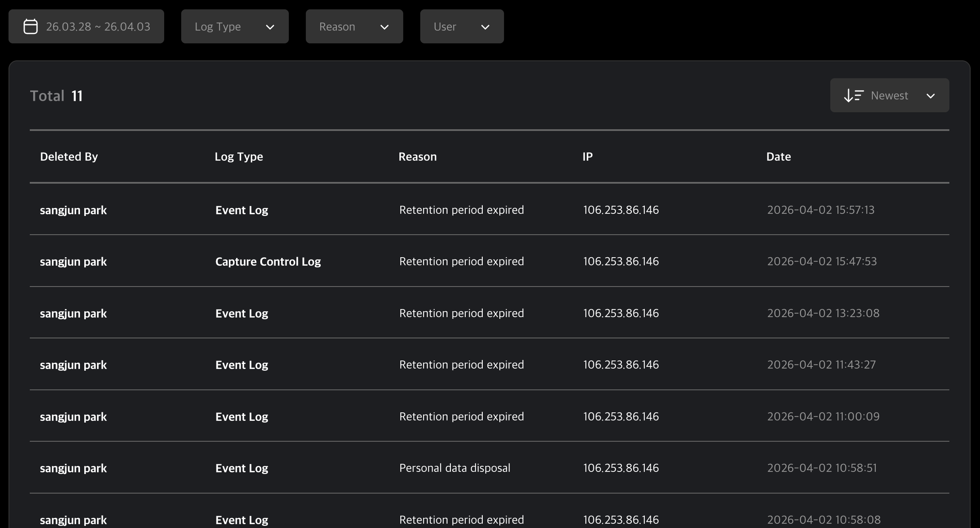Open the Reason filter dropdown
The height and width of the screenshot is (528, 980).
point(354,26)
